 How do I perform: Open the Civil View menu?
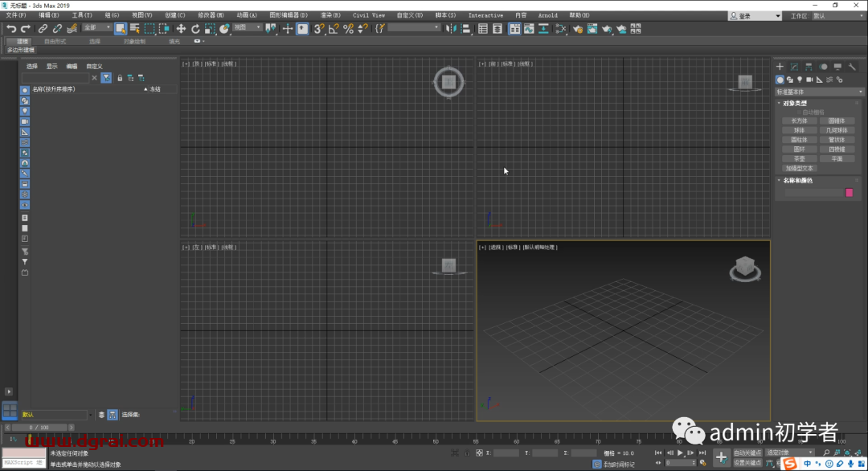[x=369, y=15]
